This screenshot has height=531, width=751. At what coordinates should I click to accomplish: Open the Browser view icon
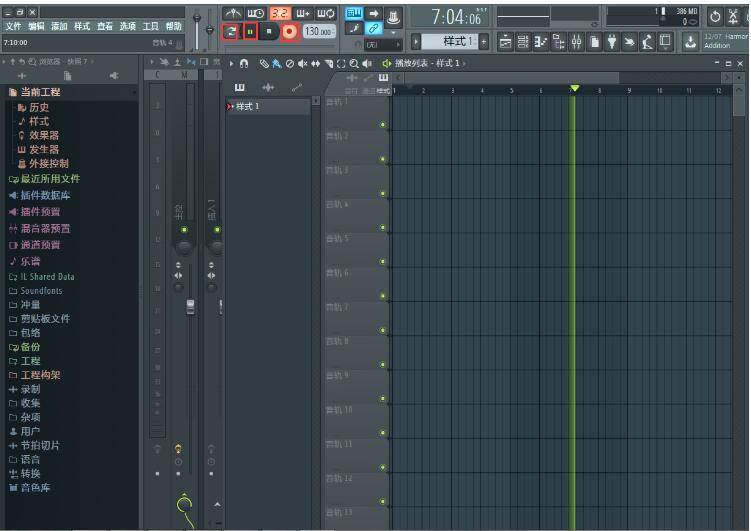[x=558, y=42]
